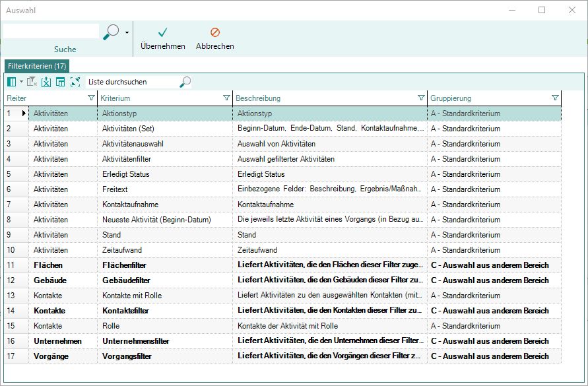Image resolution: width=588 pixels, height=386 pixels.
Task: Select the Unternehmensfilter criterion
Action: tap(165, 341)
